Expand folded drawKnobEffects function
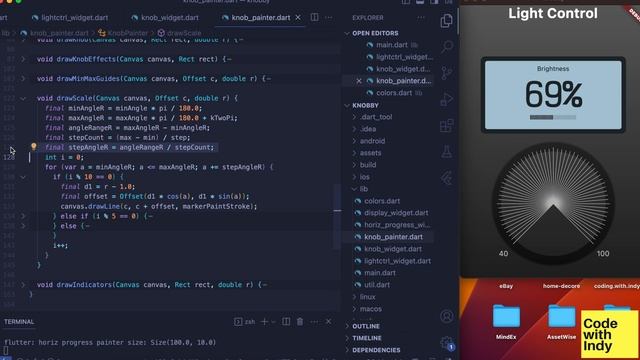Image resolution: width=640 pixels, height=360 pixels. (x=23, y=59)
